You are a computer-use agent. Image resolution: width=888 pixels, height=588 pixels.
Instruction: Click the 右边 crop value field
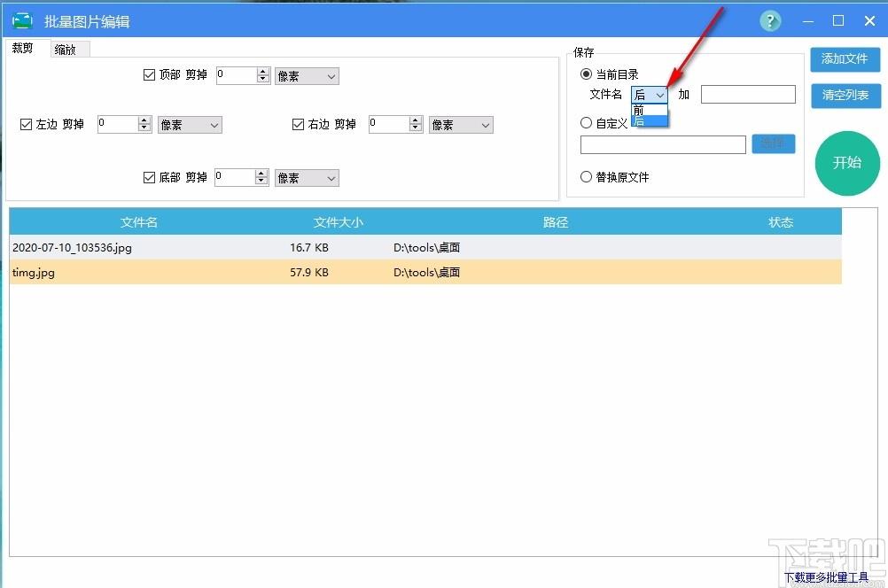(389, 124)
